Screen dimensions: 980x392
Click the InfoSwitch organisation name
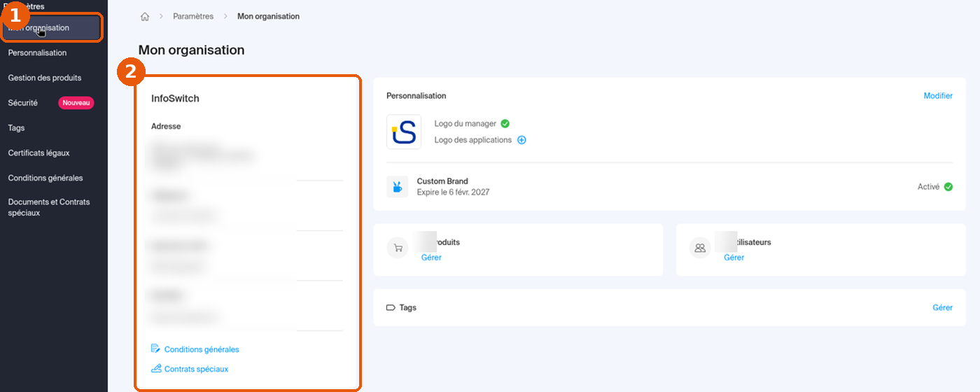[175, 99]
